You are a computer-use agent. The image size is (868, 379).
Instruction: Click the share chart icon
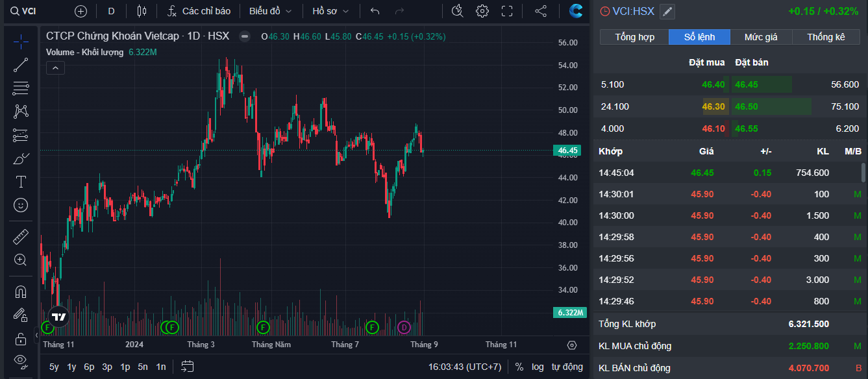[540, 11]
